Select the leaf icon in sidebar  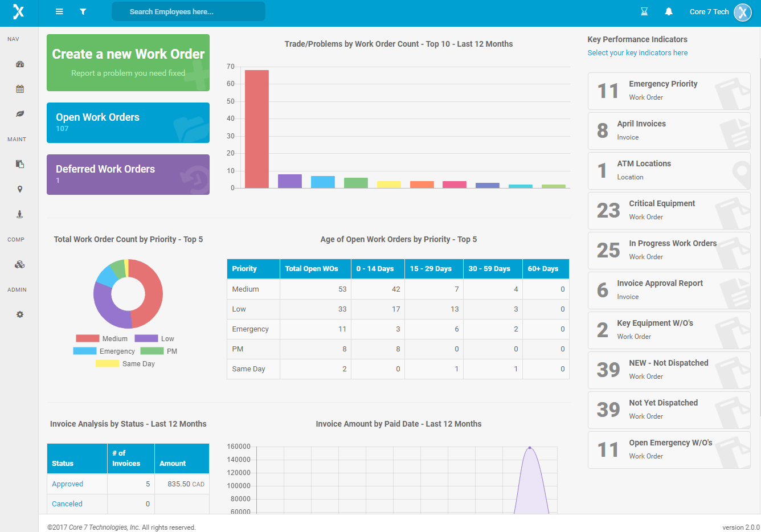[20, 114]
